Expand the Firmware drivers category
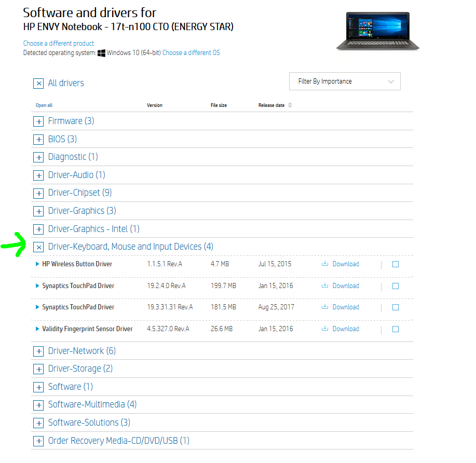 pos(38,121)
